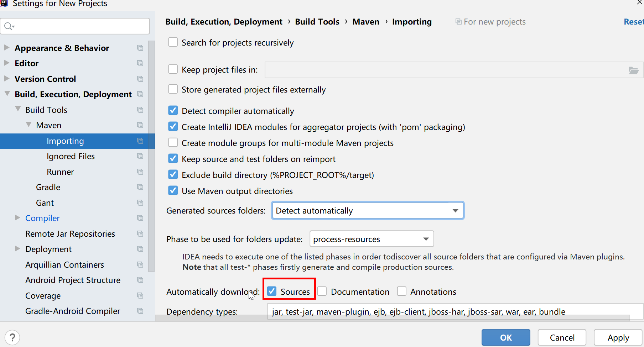Screen dimensions: 644x347
Task: Click the search magnifier icon in settings
Action: click(9, 26)
